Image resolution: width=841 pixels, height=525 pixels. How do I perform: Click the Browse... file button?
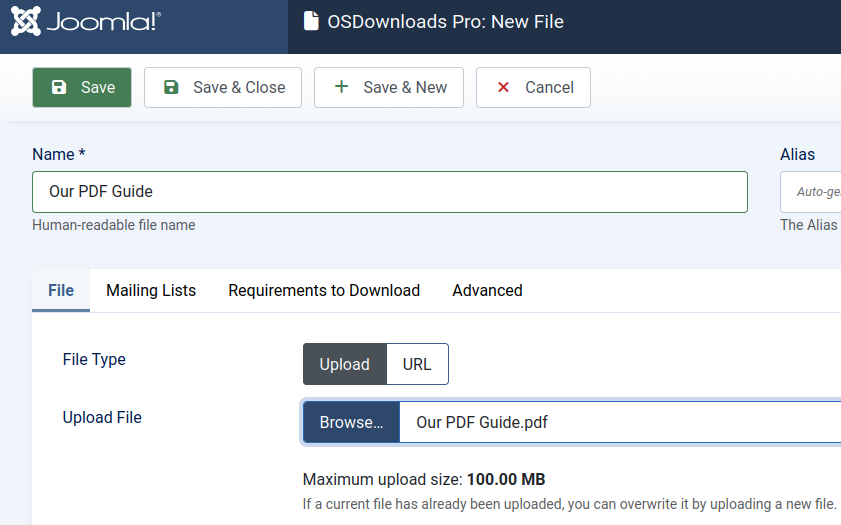[351, 422]
